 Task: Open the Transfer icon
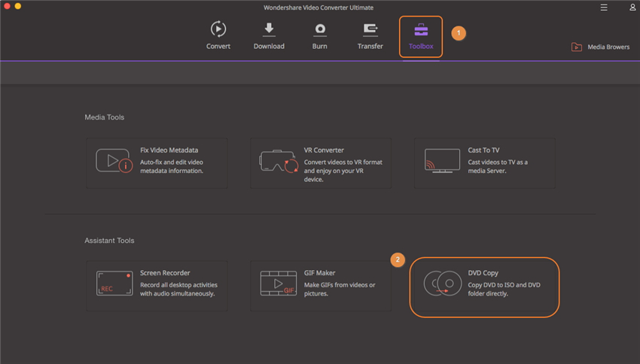coord(370,29)
